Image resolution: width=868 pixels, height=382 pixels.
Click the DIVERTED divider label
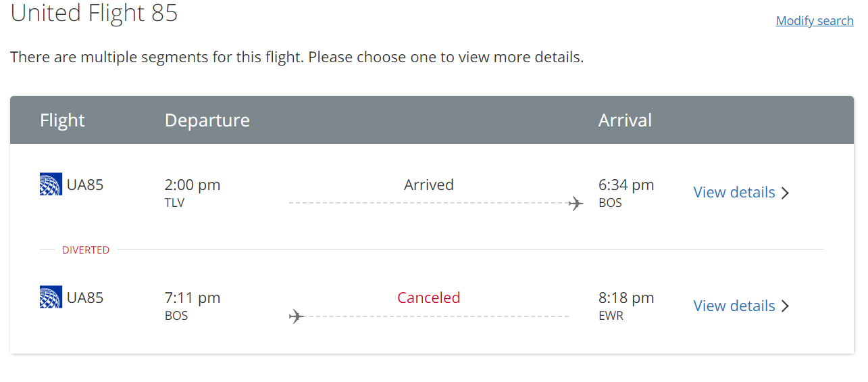pos(86,250)
